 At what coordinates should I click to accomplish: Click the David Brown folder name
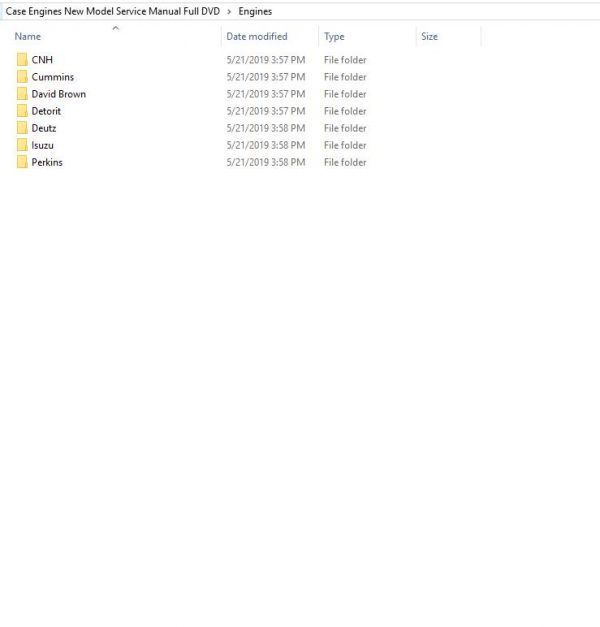pyautogui.click(x=59, y=94)
